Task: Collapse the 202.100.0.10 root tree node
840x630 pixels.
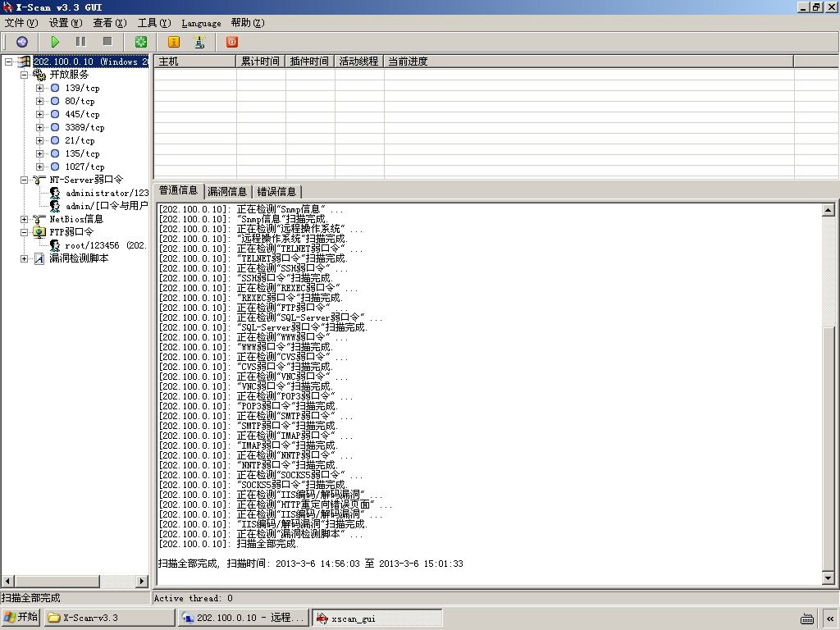Action: click(8, 62)
